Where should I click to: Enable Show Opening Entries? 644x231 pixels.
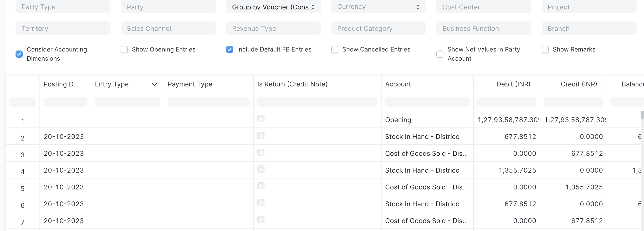pos(124,49)
